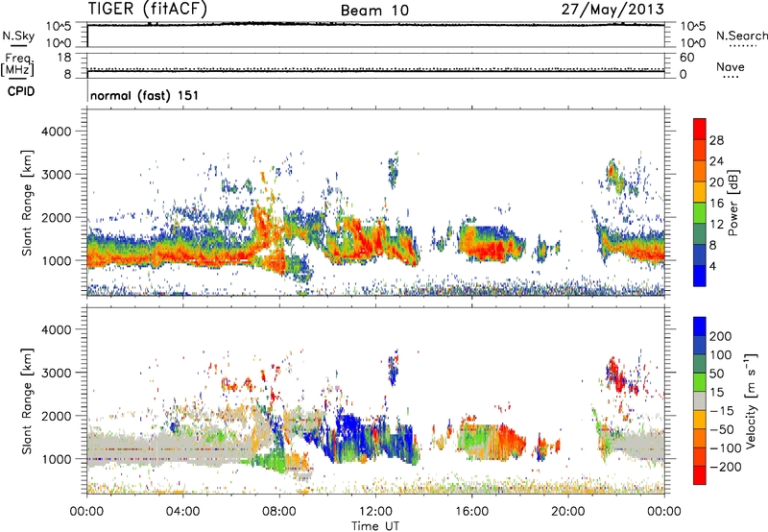Image resolution: width=768 pixels, height=532 pixels.
Task: Click the light green band on the power colorbar
Action: 700,212
